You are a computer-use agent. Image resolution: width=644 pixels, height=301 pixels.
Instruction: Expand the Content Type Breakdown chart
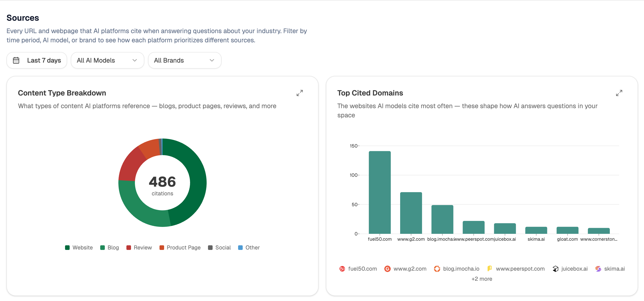[299, 93]
